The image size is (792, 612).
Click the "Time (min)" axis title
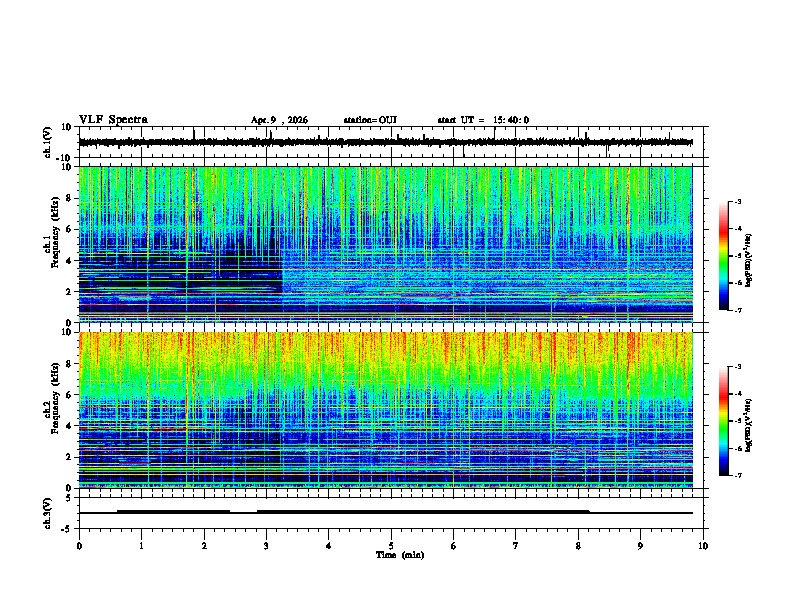click(x=400, y=555)
